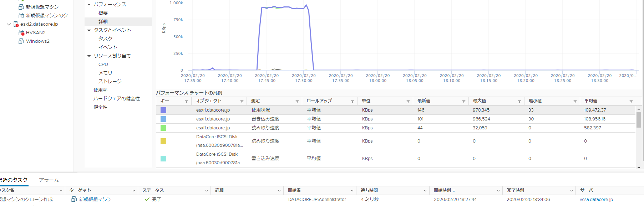Filter the 測定 column
Screen dimensions: 644x206
click(297, 102)
